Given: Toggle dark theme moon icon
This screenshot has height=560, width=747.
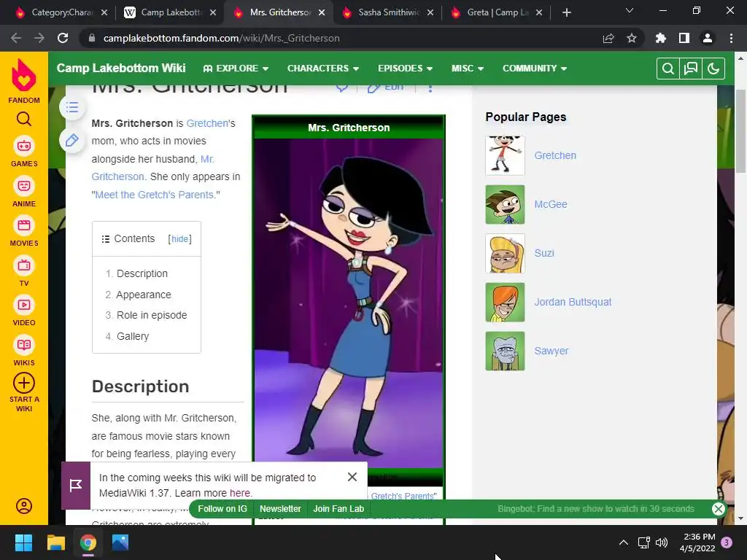Looking at the screenshot, I should click(713, 69).
